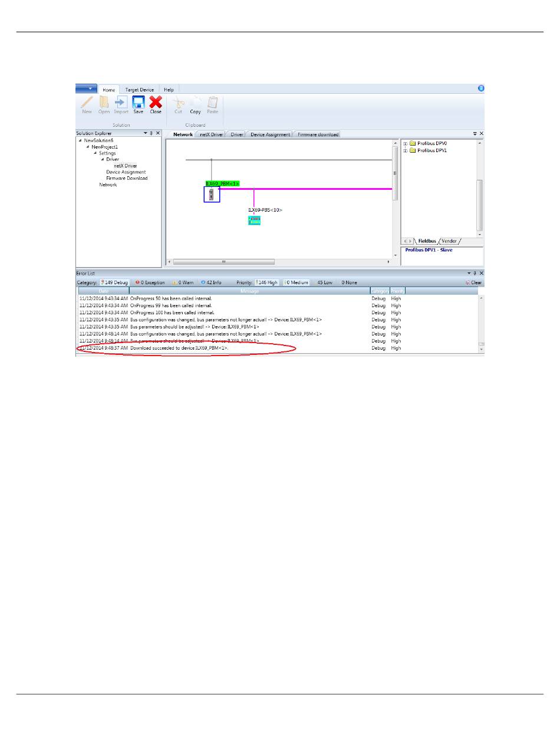The height and width of the screenshot is (747, 560).
Task: Select the netX Driver document tab
Action: 212,134
